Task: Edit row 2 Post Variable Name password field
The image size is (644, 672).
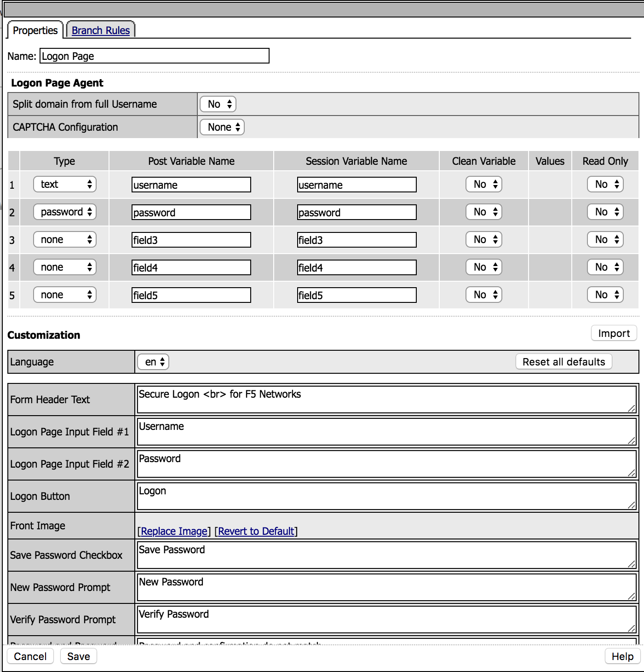Action: tap(191, 212)
